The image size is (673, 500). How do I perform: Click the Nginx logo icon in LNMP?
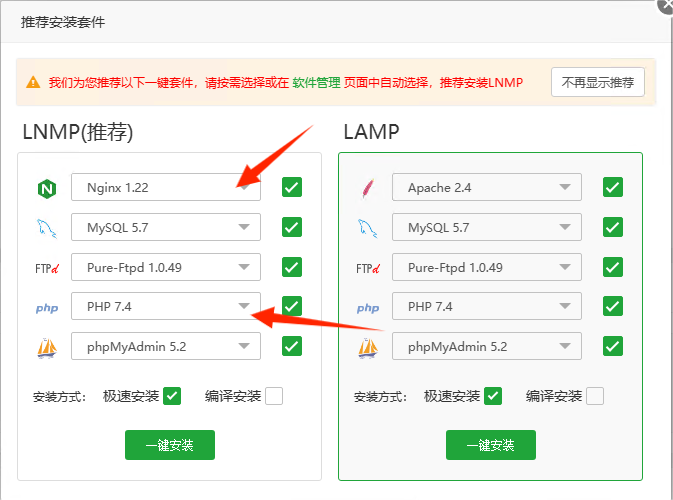(47, 188)
